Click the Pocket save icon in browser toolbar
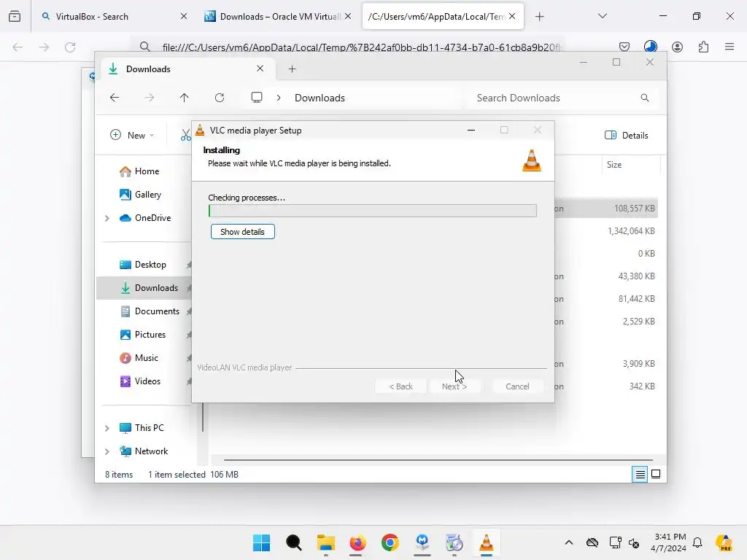 pyautogui.click(x=624, y=47)
